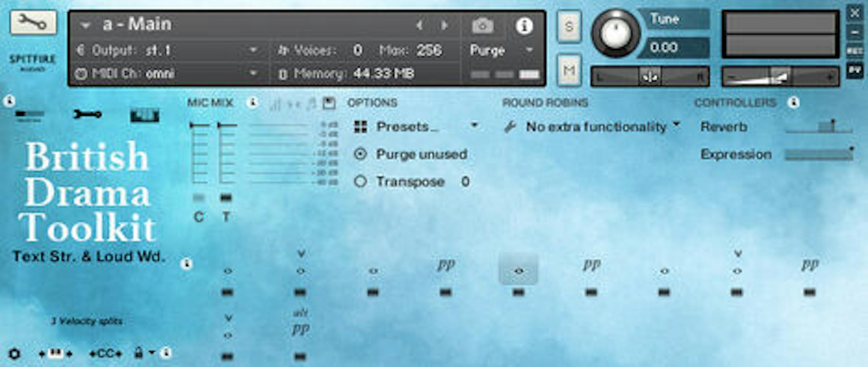Open the Purge dropdown menu

click(x=529, y=49)
